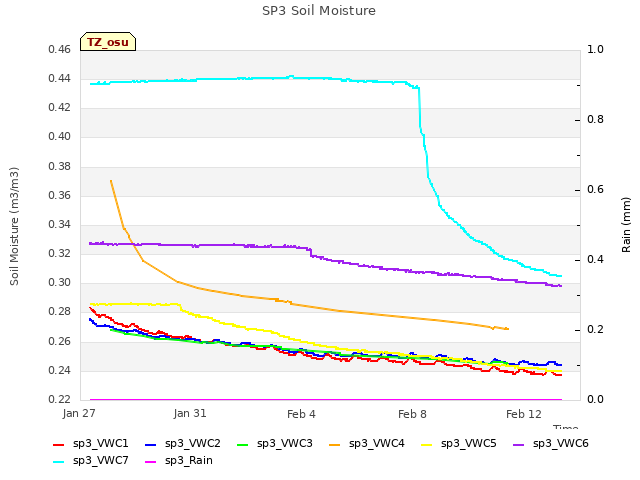The image size is (640, 480).
Task: Click the green sp3_VWC3 legend swatch
Action: [x=243, y=444]
